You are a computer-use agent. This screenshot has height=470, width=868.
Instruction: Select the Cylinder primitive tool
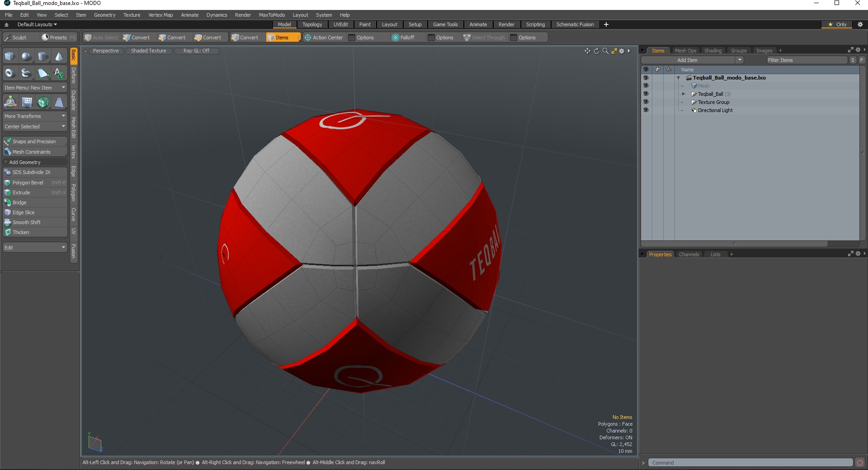[42, 56]
